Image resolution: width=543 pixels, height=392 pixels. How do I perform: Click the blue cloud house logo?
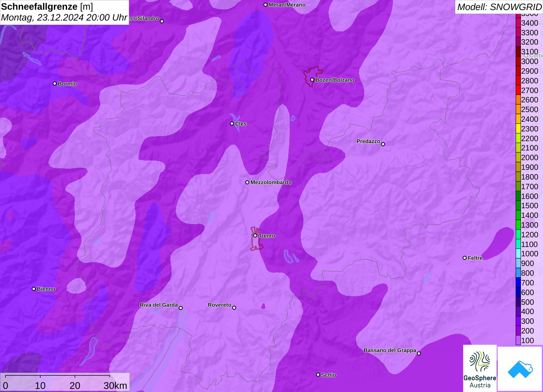click(520, 369)
